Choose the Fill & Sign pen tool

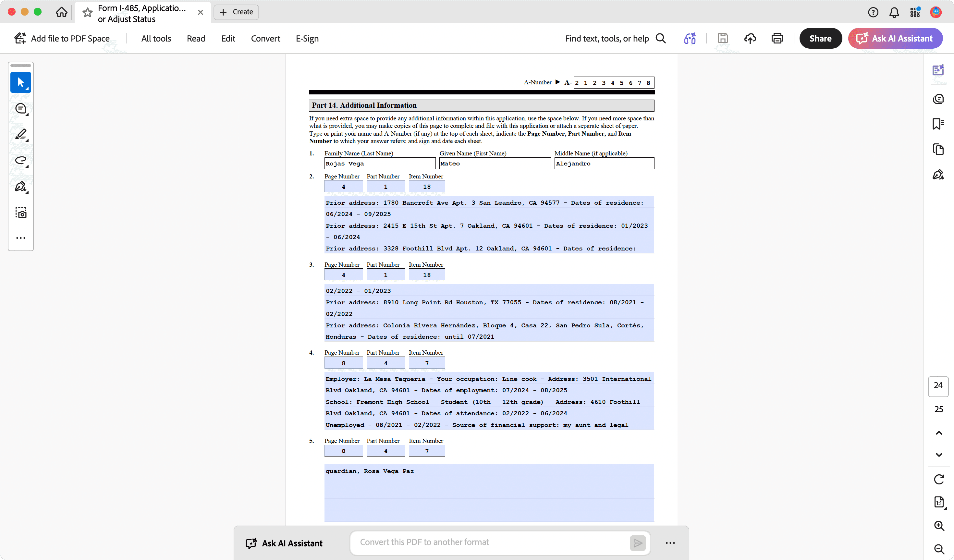click(21, 187)
